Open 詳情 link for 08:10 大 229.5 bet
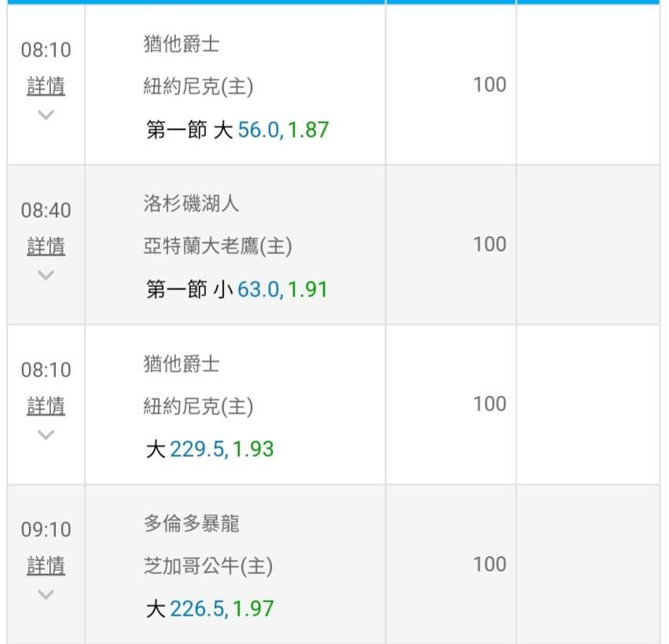Screen dimensions: 669x644 coord(46,407)
